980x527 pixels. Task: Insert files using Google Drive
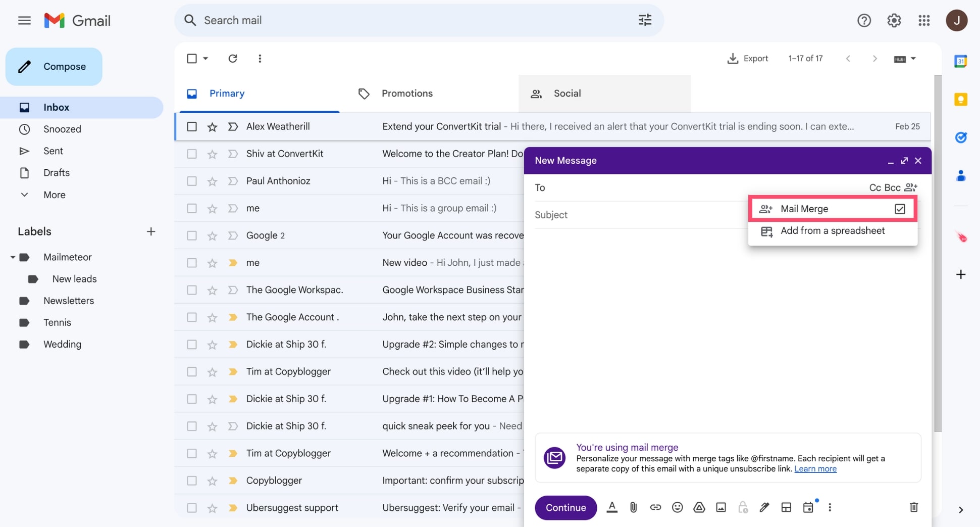(699, 507)
